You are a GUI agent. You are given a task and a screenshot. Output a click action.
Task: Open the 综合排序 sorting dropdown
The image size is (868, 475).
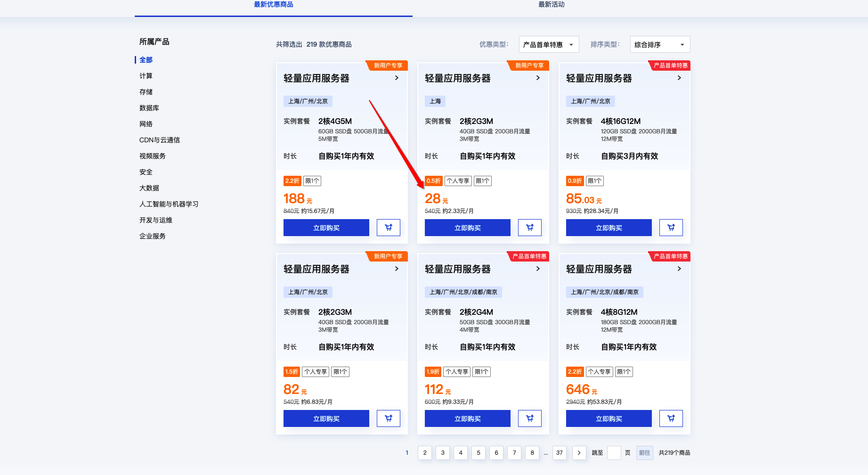[x=660, y=45]
